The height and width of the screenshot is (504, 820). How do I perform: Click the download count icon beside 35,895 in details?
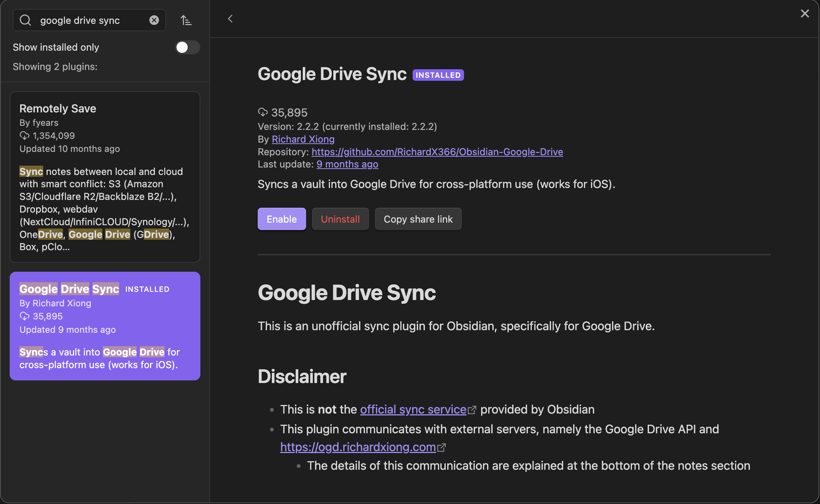263,112
